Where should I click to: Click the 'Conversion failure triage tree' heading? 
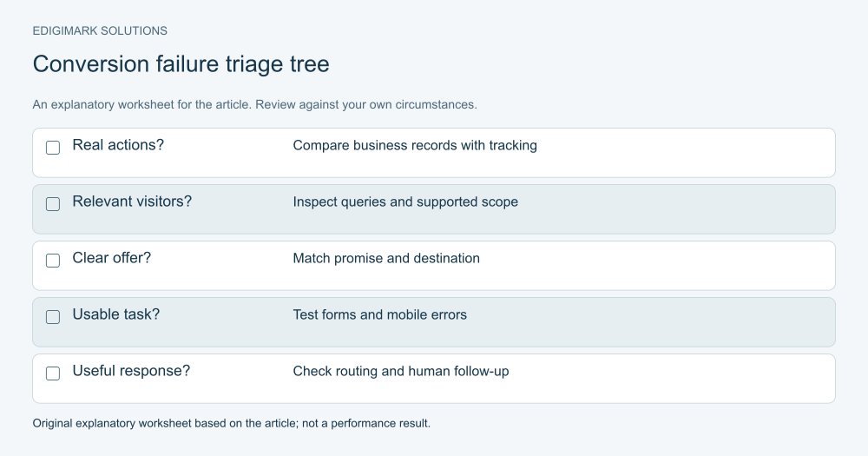click(x=181, y=64)
